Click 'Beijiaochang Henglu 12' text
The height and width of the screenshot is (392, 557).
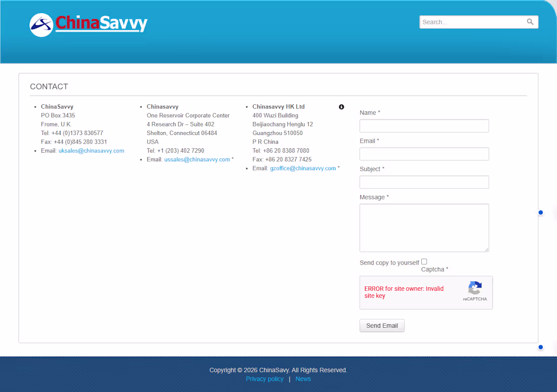click(x=283, y=124)
